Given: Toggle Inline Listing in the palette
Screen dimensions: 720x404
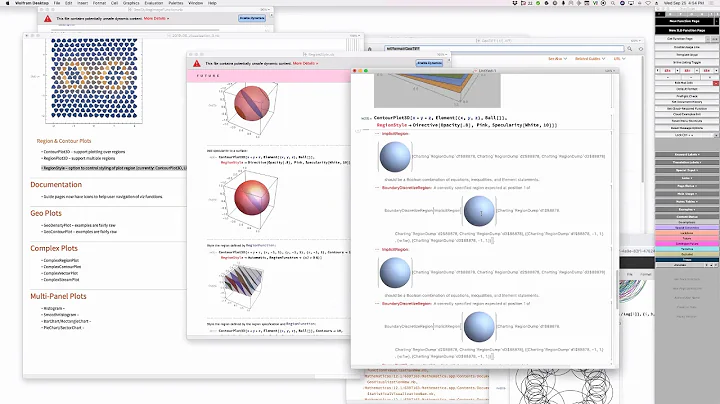Looking at the screenshot, I should pyautogui.click(x=686, y=62).
